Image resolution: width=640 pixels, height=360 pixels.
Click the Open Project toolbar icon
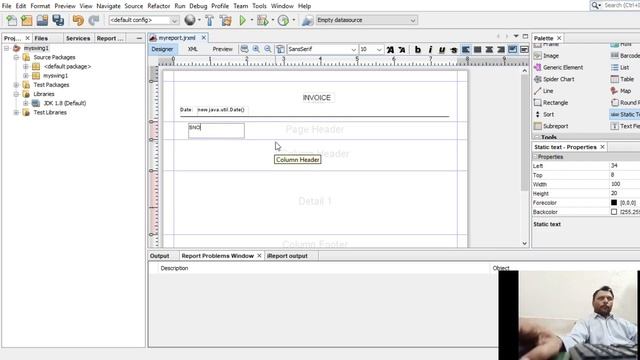coord(42,20)
